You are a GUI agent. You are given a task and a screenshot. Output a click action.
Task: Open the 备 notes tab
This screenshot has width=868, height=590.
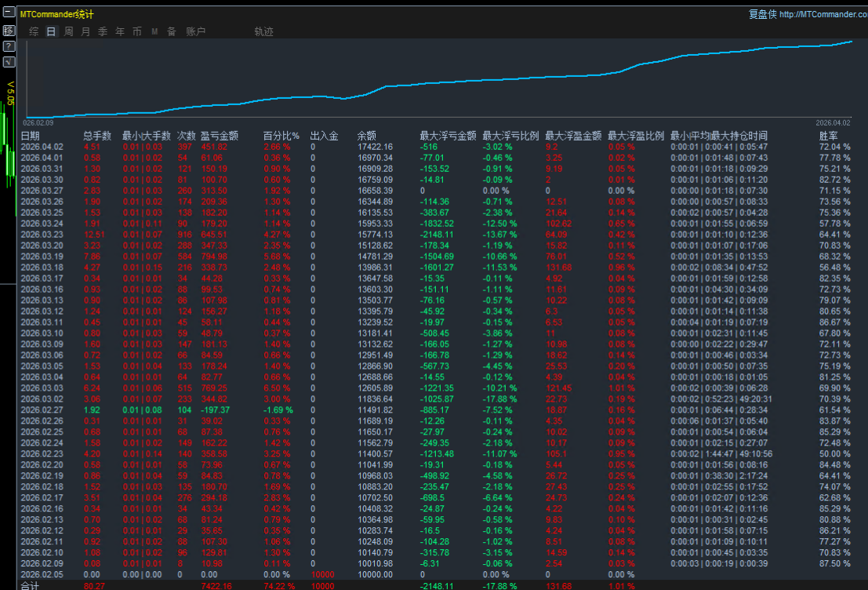pos(171,31)
